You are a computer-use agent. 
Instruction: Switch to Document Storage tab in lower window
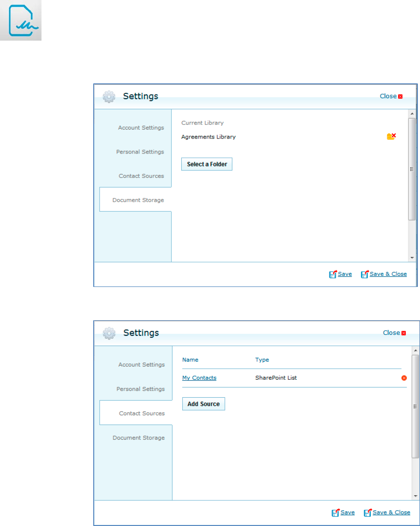tap(139, 438)
